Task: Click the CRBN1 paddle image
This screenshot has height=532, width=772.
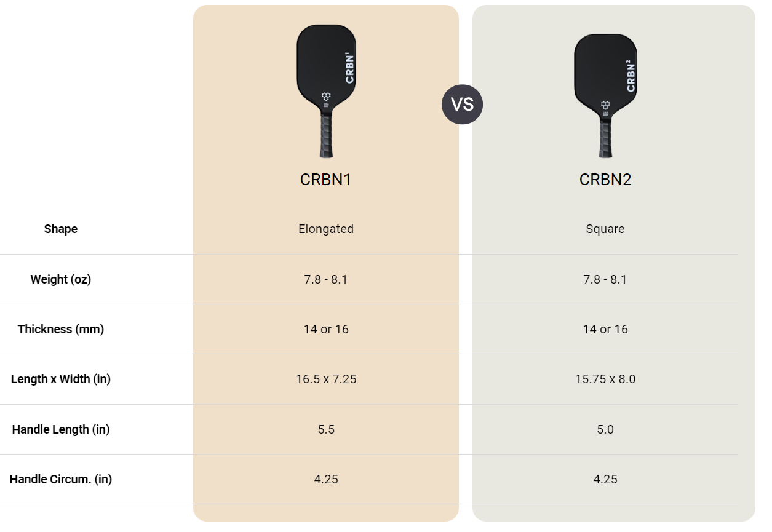Action: point(326,91)
